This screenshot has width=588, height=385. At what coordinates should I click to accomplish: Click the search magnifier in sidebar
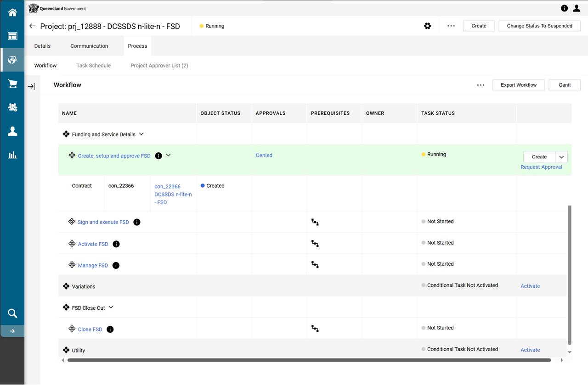[x=12, y=313]
